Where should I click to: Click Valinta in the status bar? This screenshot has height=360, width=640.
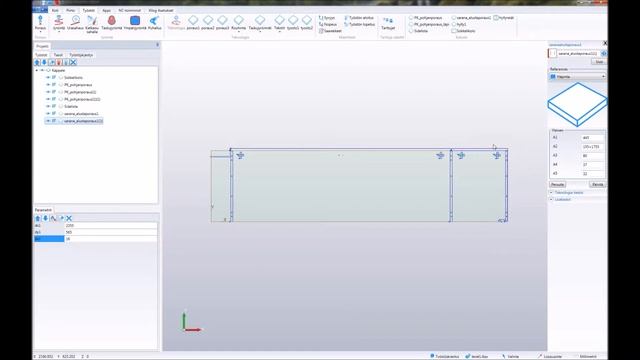[511, 356]
